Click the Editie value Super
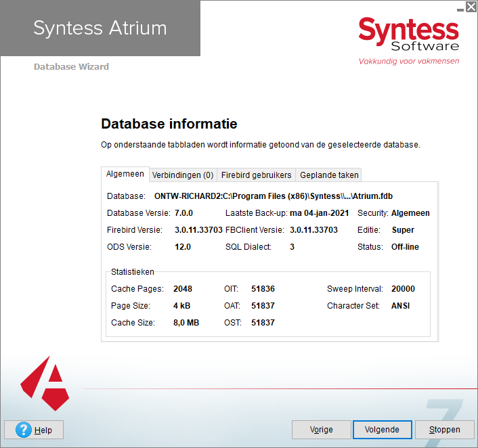 [403, 230]
